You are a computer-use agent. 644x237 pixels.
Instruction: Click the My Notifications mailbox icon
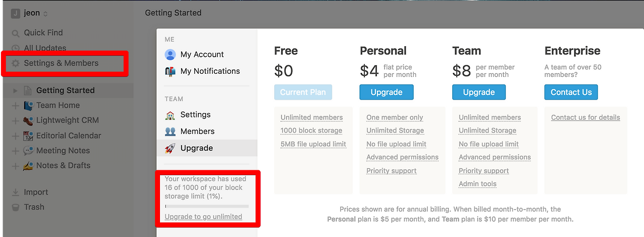pos(170,71)
